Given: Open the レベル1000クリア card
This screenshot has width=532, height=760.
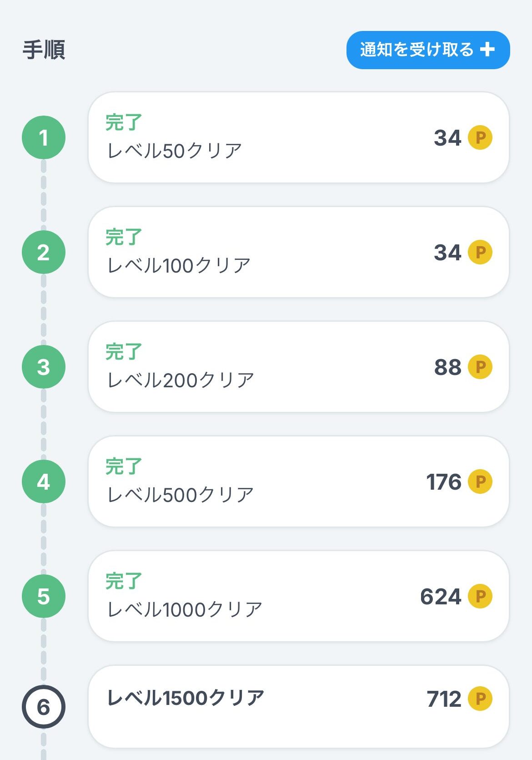Looking at the screenshot, I should tap(298, 596).
